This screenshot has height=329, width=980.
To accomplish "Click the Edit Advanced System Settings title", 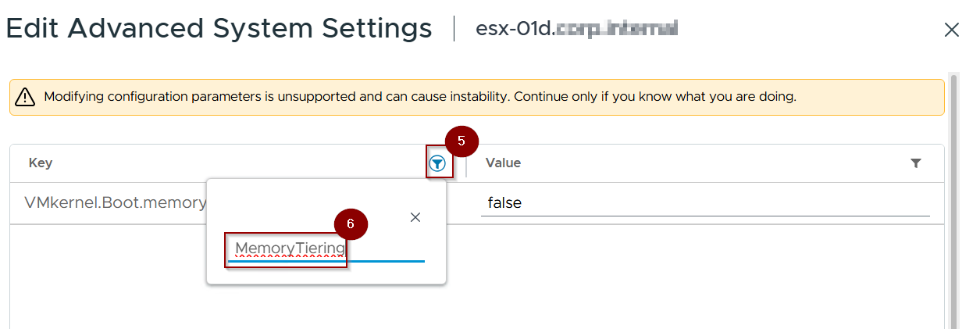I will click(219, 29).
